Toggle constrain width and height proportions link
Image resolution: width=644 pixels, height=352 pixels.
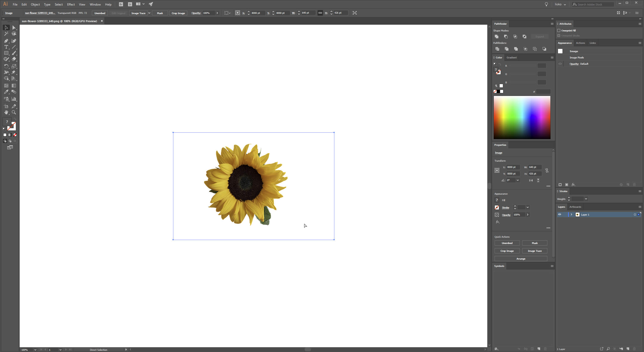coord(320,13)
